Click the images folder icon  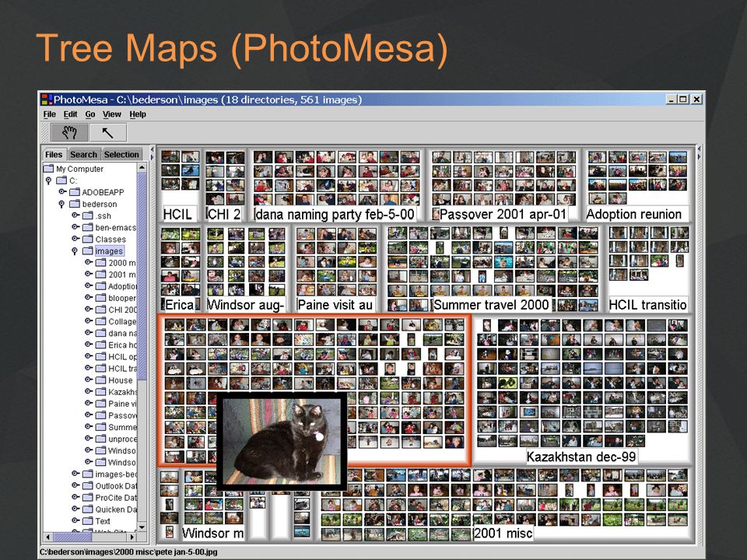tap(88, 251)
